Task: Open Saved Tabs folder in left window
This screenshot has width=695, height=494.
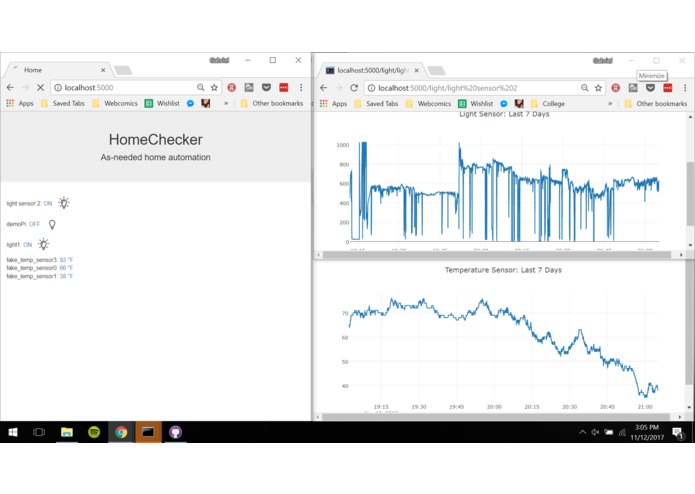Action: [x=62, y=103]
